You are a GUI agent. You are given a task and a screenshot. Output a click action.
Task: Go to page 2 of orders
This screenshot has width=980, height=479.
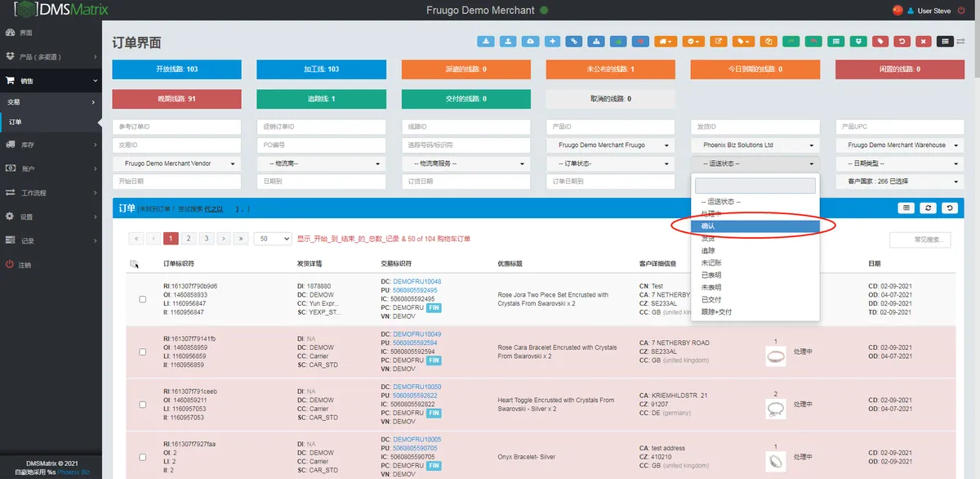[x=189, y=239]
